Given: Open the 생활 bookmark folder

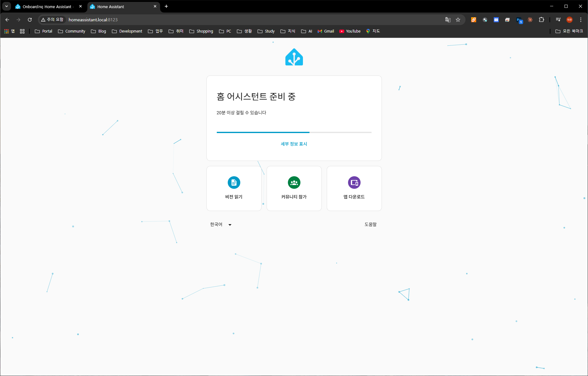Looking at the screenshot, I should 245,31.
